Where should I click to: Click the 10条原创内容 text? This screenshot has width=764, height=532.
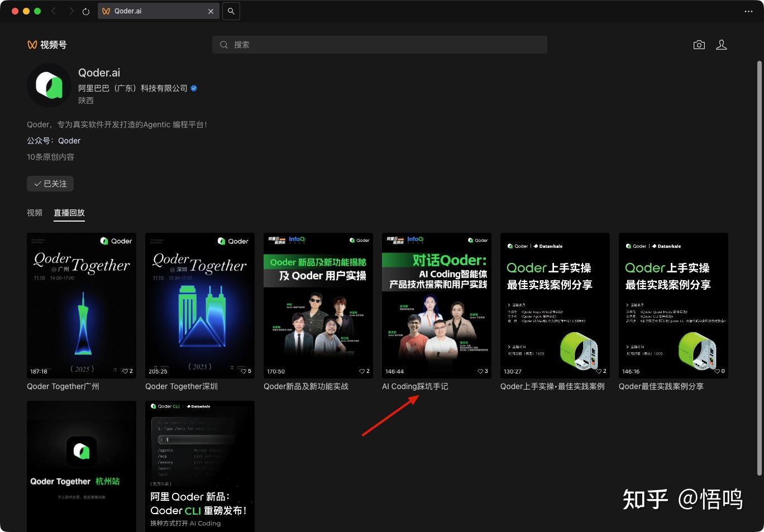point(50,157)
